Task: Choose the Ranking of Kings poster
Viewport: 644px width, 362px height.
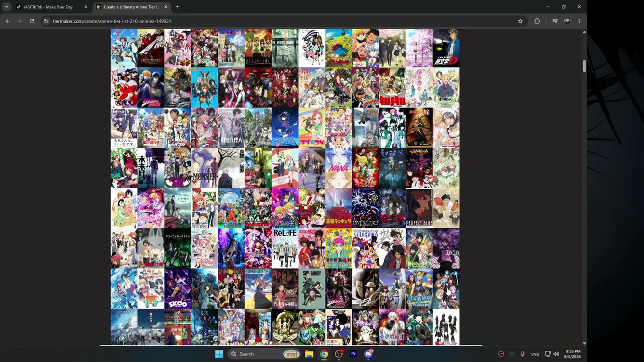Action: [x=339, y=208]
